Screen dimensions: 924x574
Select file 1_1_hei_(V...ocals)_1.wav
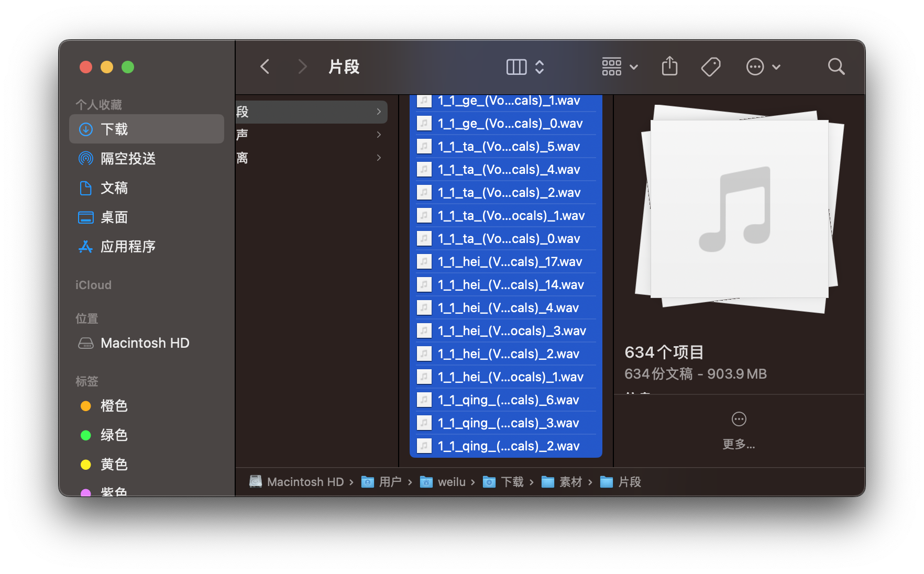(x=506, y=377)
